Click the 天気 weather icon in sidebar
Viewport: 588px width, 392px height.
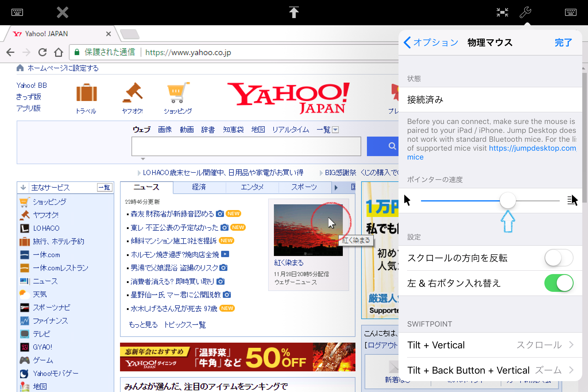pyautogui.click(x=25, y=294)
